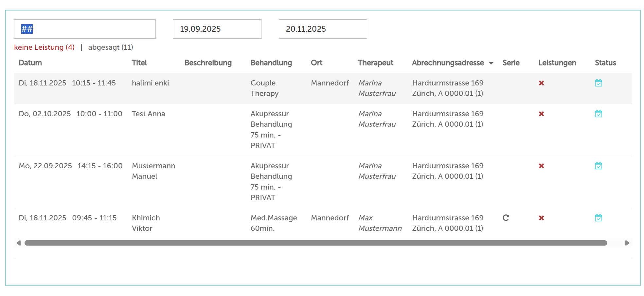Open calendar status icon for Mustermann Manuel
This screenshot has width=644, height=296.
pos(599,166)
